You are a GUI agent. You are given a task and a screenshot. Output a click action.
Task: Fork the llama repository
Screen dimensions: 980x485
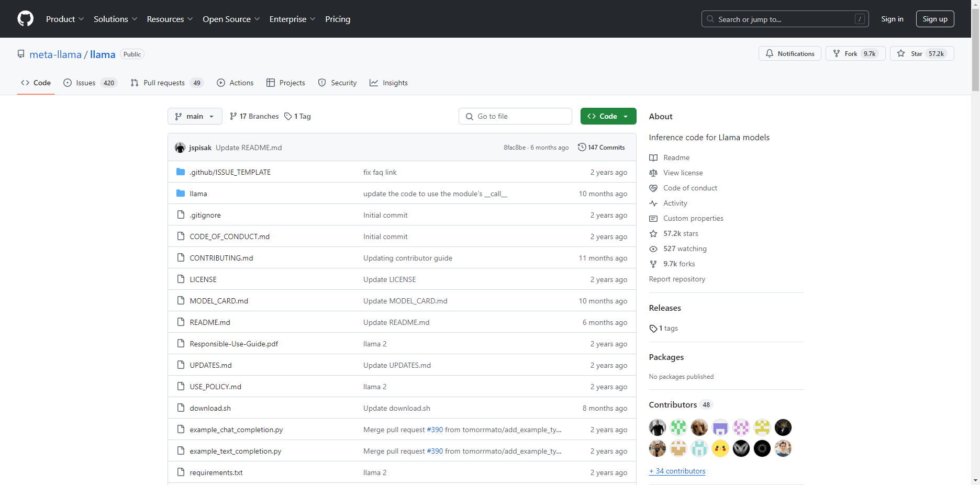[x=845, y=53]
